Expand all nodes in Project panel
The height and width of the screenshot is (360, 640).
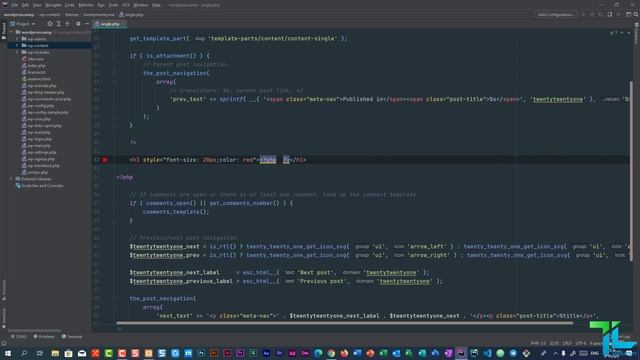[58, 24]
